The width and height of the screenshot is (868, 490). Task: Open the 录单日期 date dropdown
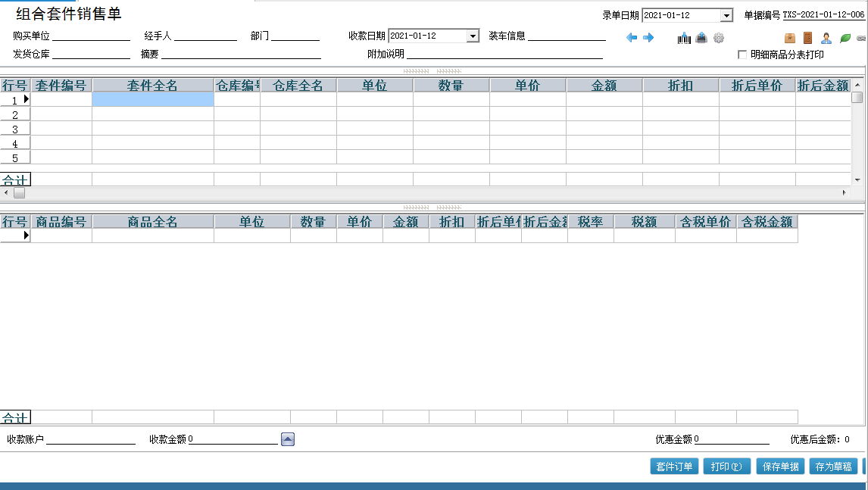coord(726,15)
